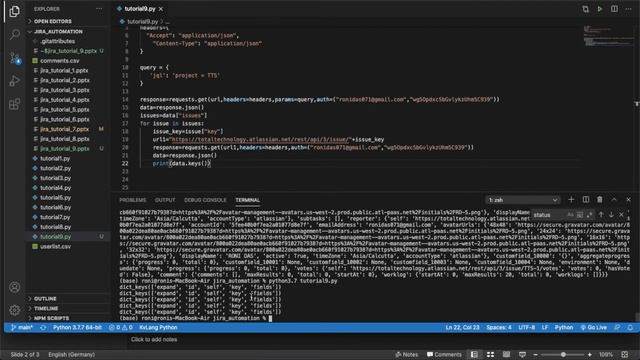
Task: Open the '1: zsh' terminal dropdown
Action: [x=522, y=200]
